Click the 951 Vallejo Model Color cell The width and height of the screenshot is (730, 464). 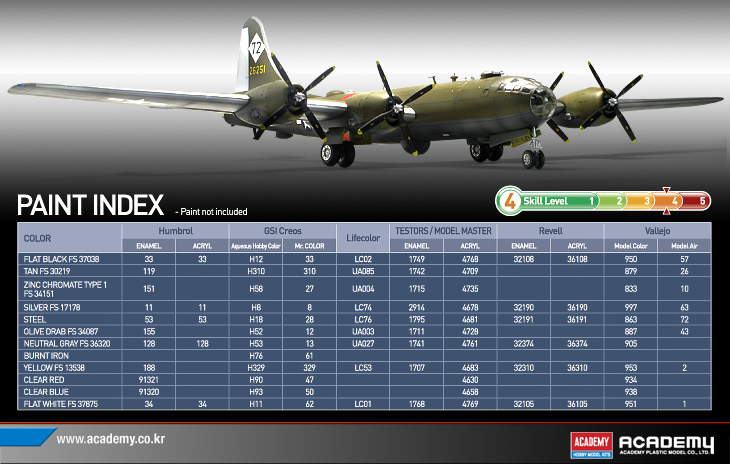click(631, 404)
